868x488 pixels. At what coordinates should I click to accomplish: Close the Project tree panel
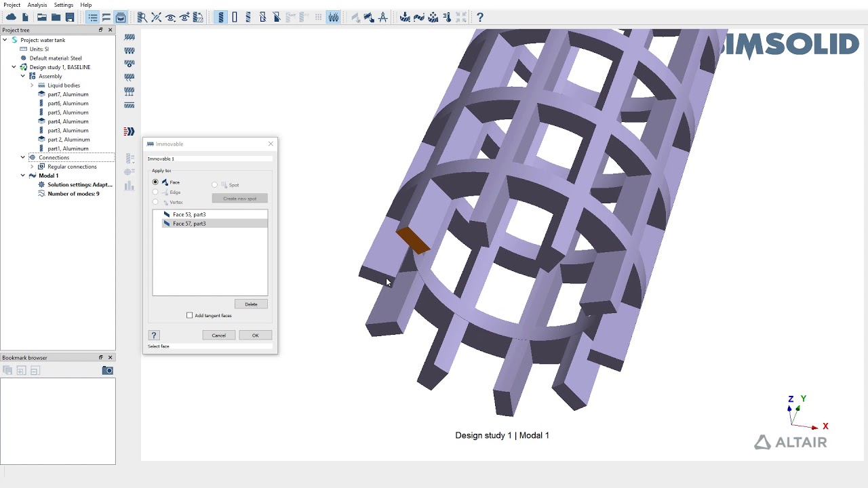click(x=110, y=30)
